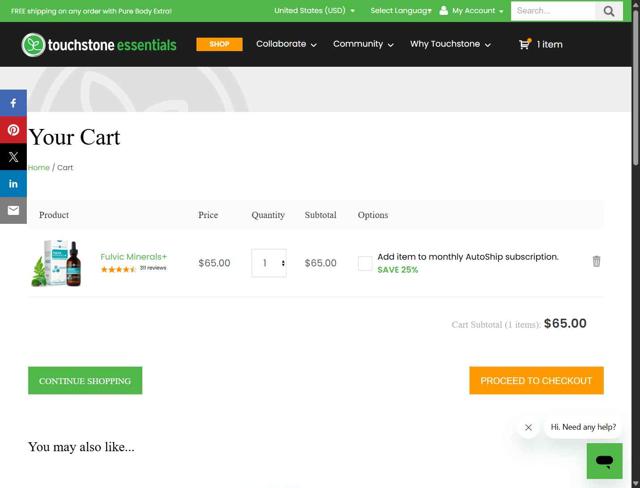640x488 pixels.
Task: Expand the My Account menu
Action: [x=478, y=11]
